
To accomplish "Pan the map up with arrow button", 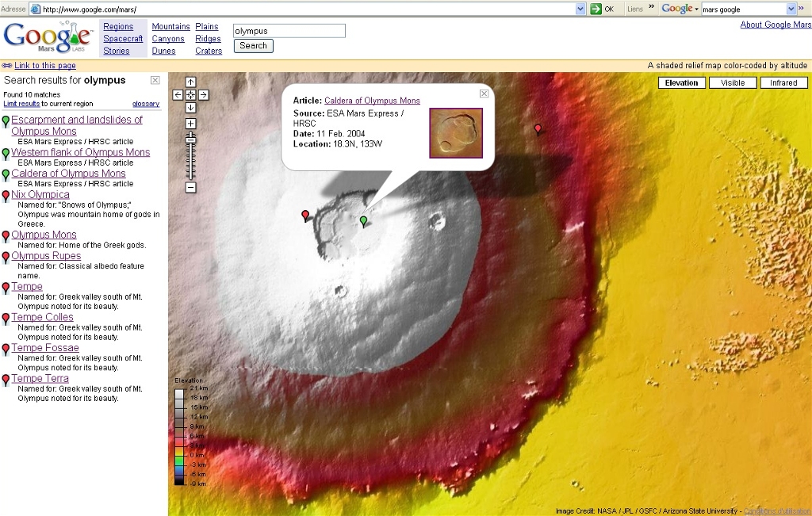I will 190,82.
